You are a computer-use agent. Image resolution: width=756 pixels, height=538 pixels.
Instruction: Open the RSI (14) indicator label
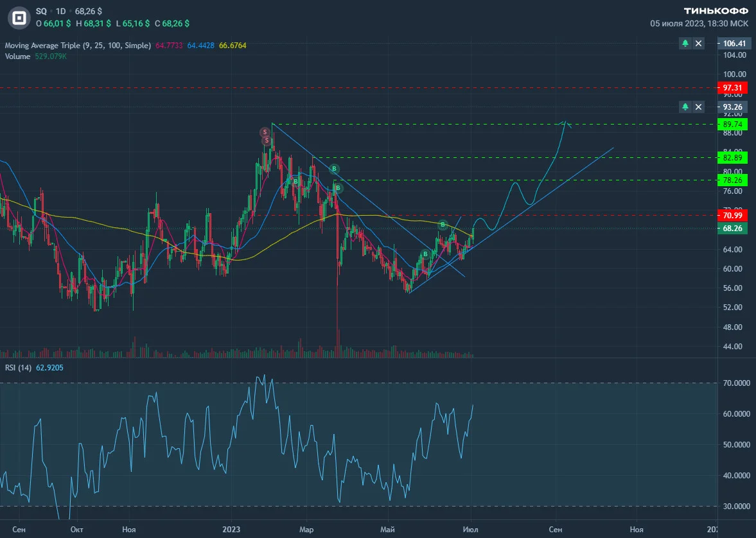pos(19,367)
